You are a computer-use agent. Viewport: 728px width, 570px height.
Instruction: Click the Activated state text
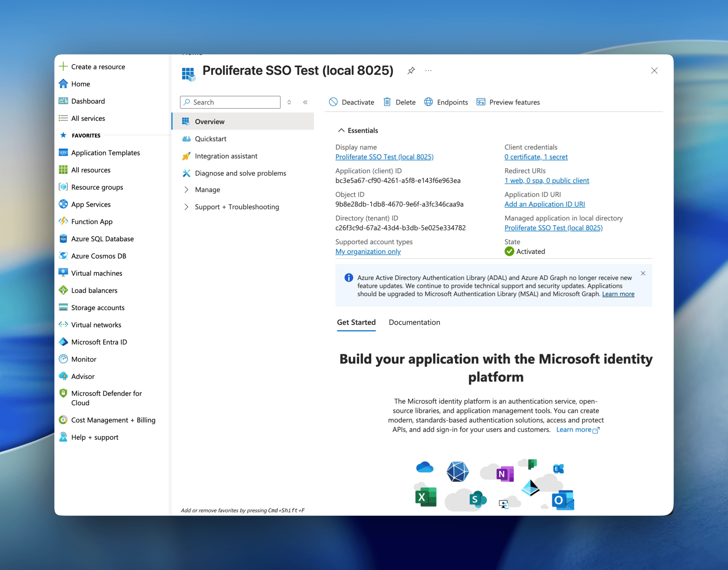point(530,251)
